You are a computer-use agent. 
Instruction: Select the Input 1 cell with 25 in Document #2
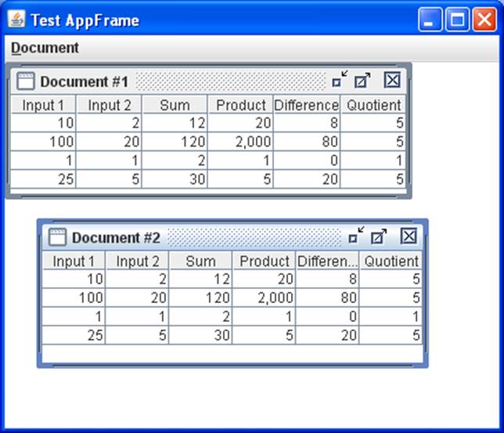pyautogui.click(x=74, y=335)
